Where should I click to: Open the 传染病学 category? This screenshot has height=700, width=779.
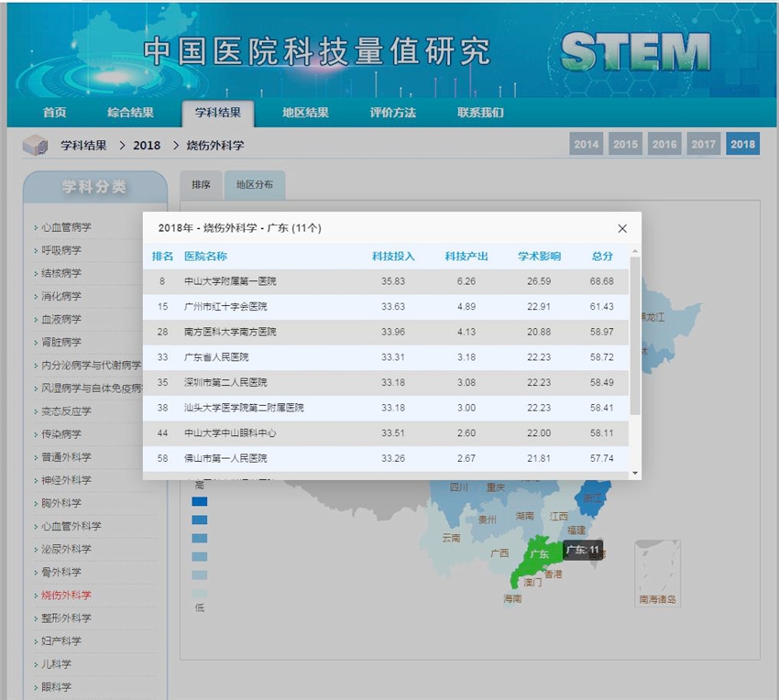pos(61,434)
